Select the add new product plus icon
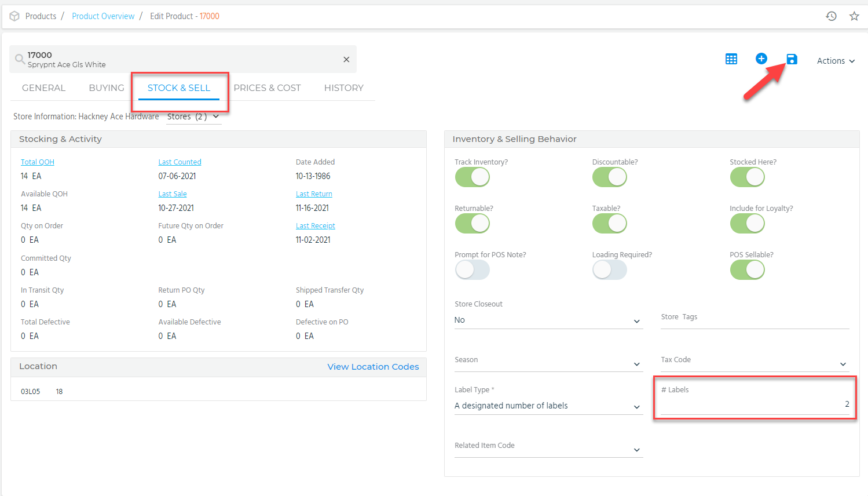This screenshot has width=868, height=496. pyautogui.click(x=761, y=59)
